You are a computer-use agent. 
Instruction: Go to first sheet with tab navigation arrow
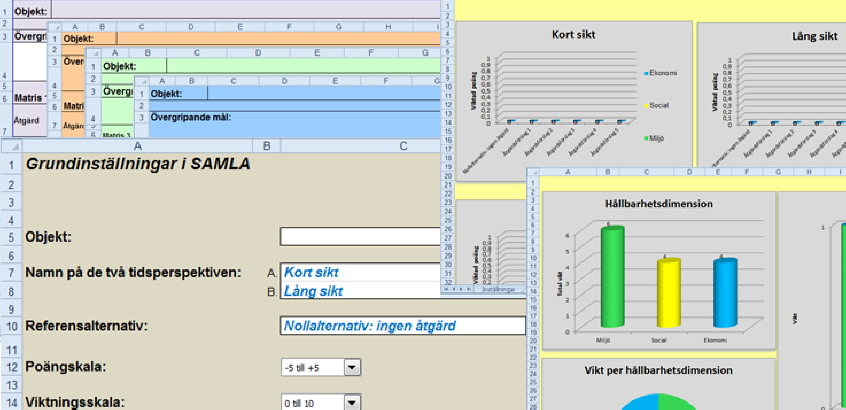[446, 289]
